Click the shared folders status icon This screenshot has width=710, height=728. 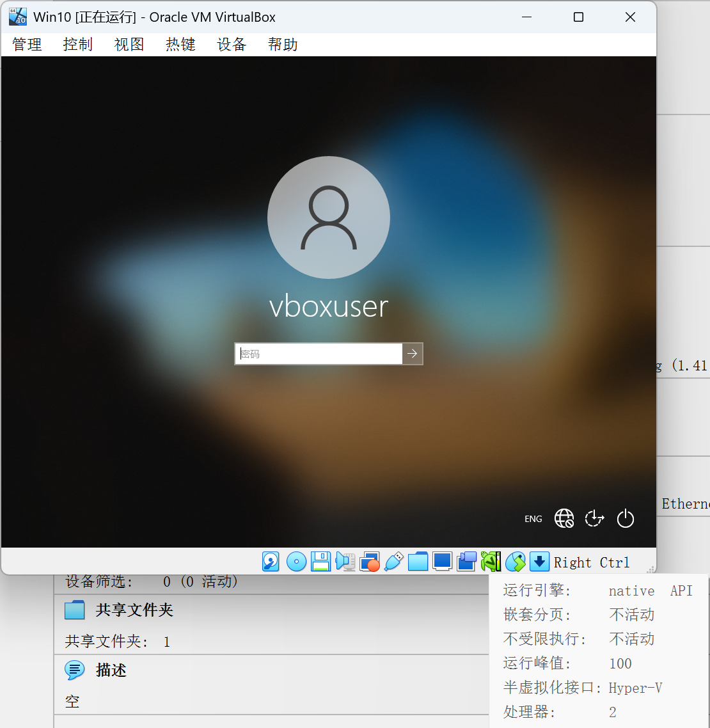pyautogui.click(x=418, y=561)
